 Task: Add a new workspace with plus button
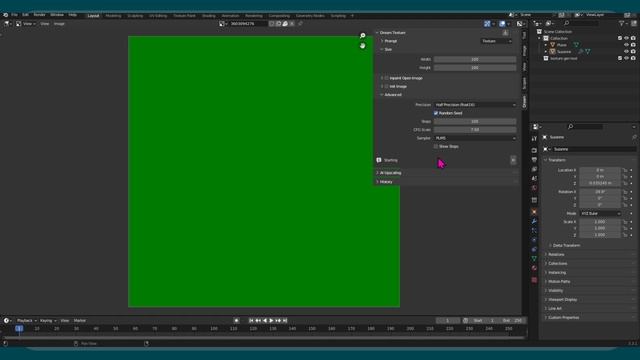[x=352, y=16]
